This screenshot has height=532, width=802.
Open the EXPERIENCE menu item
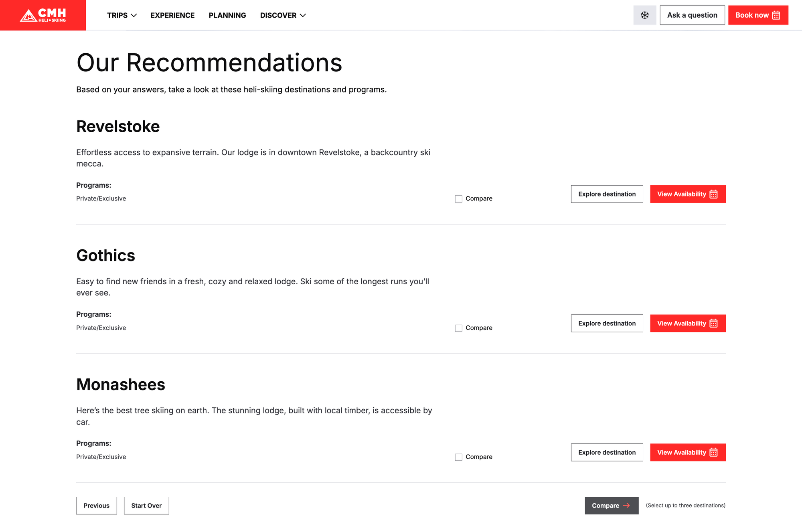[172, 15]
